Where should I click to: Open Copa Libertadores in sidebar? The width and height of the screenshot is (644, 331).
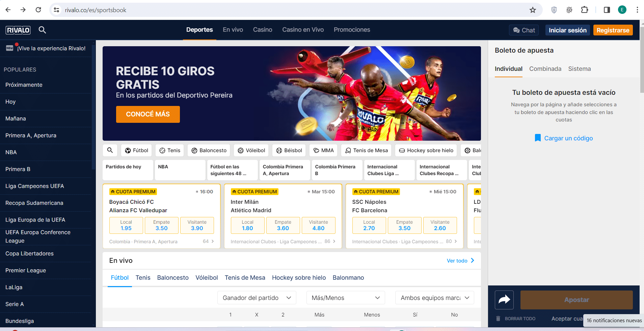[46, 253]
